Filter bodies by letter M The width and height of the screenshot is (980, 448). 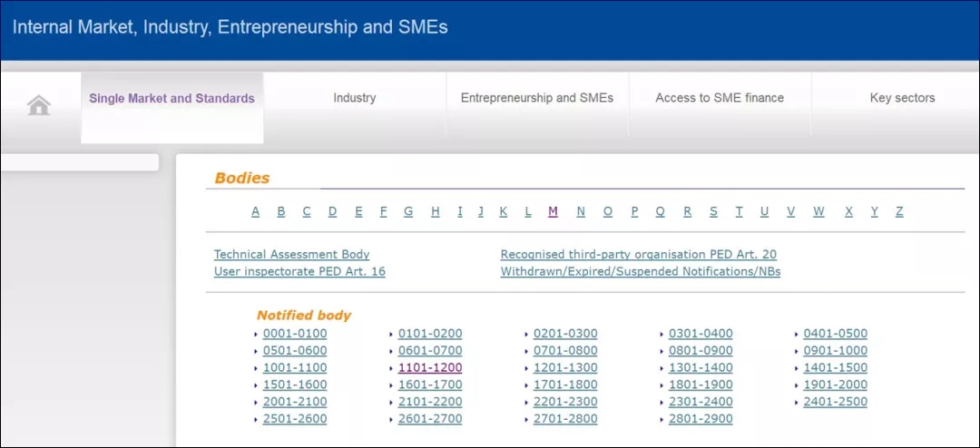[x=553, y=211]
